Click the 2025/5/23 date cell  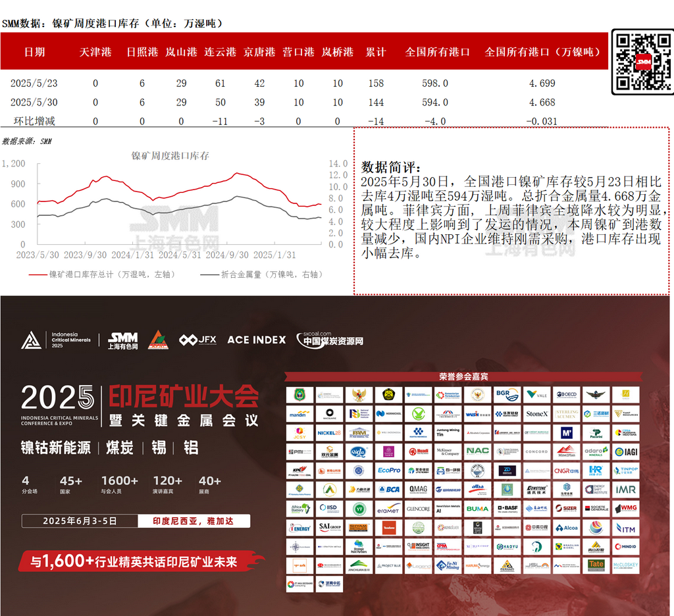point(34,84)
